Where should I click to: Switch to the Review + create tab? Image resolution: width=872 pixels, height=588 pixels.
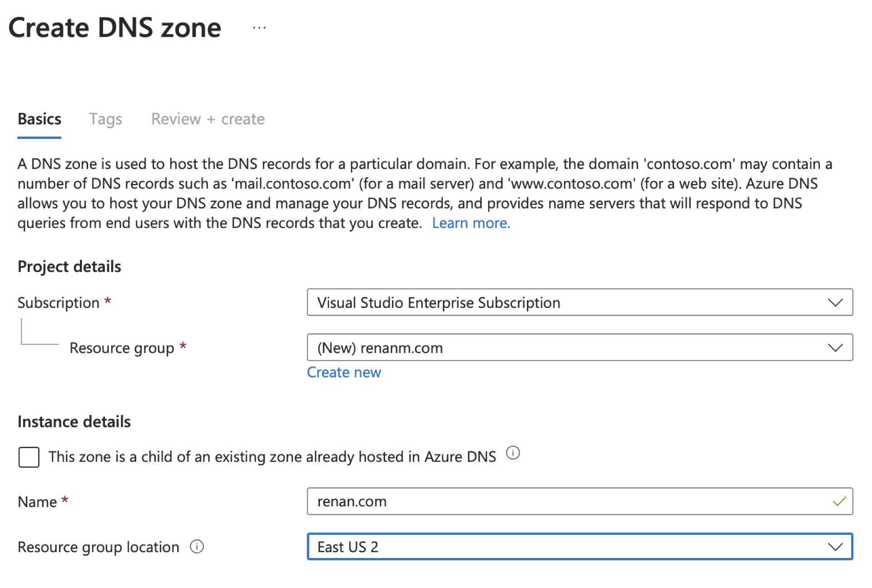208,119
